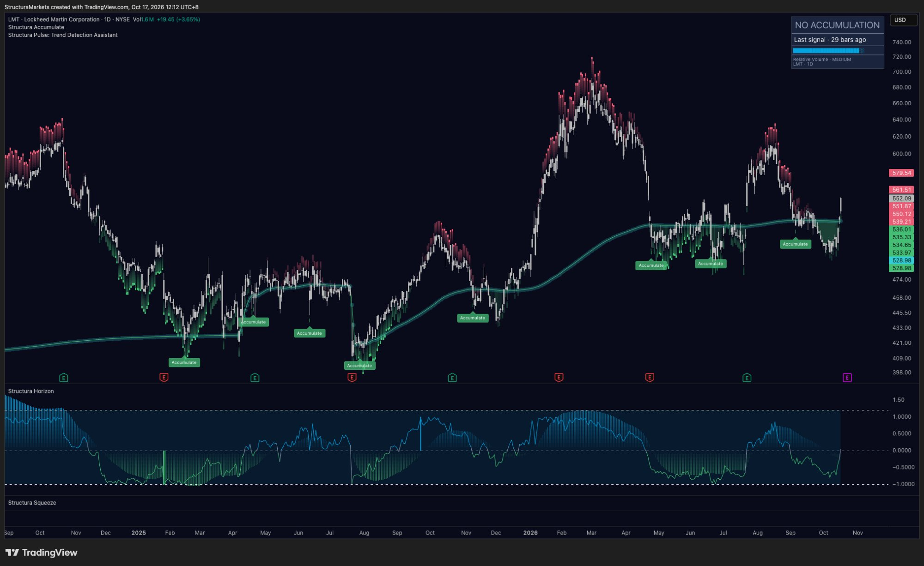Click the 552.09 current price label

[901, 199]
